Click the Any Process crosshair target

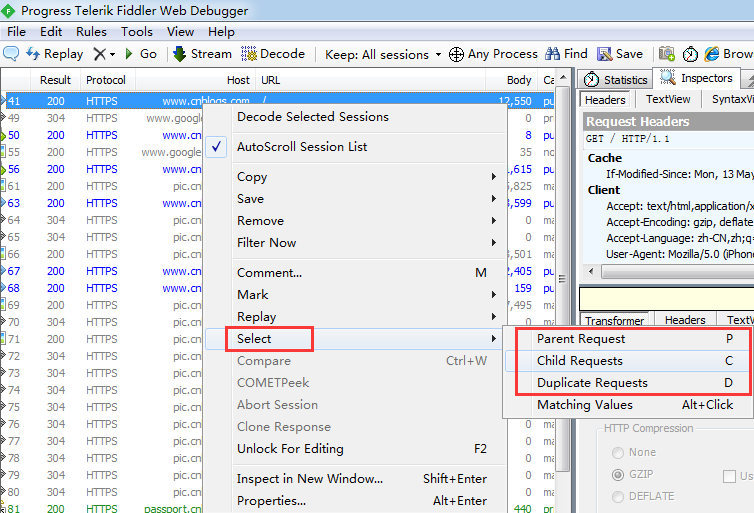pyautogui.click(x=456, y=54)
